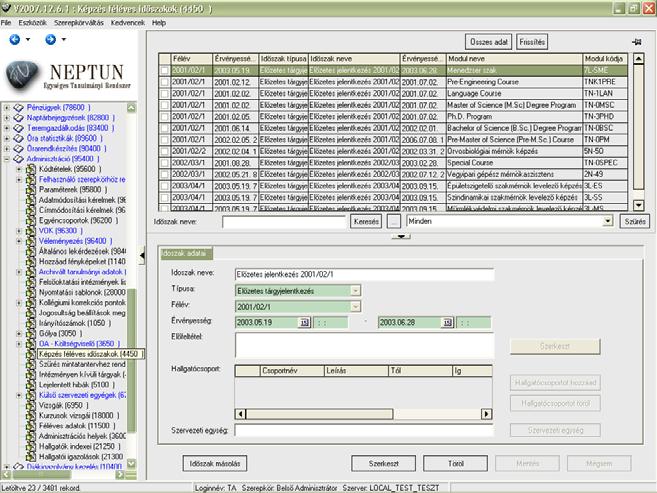The height and width of the screenshot is (493, 657).
Task: Click the Hallgatók indexei tree icon
Action: (x=31, y=447)
